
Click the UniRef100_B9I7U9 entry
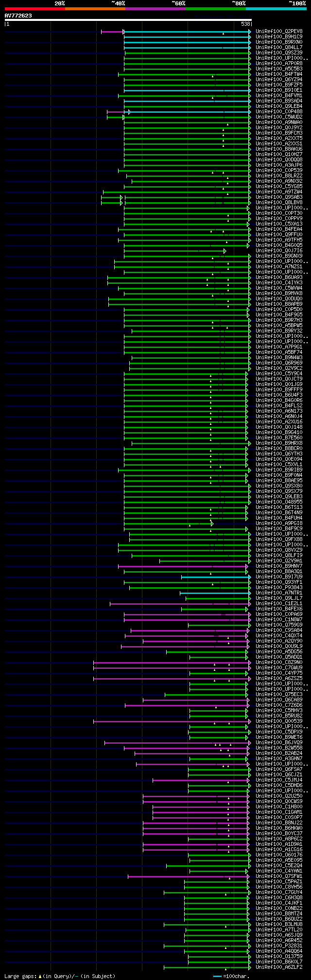[279, 577]
